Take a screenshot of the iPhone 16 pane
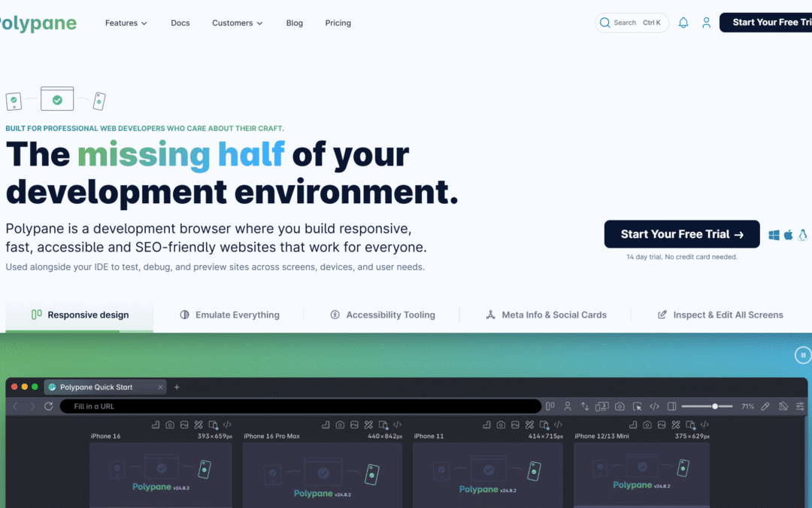Screen dimensions: 812x508 [170, 424]
